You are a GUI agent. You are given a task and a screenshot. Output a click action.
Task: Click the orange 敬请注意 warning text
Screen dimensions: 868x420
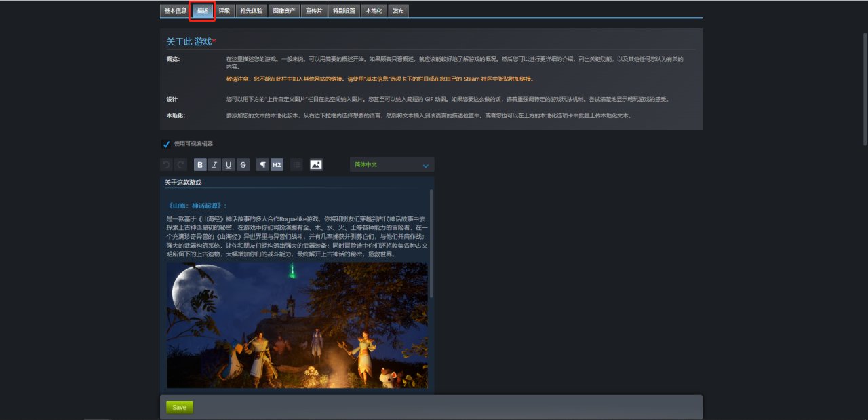pos(380,79)
